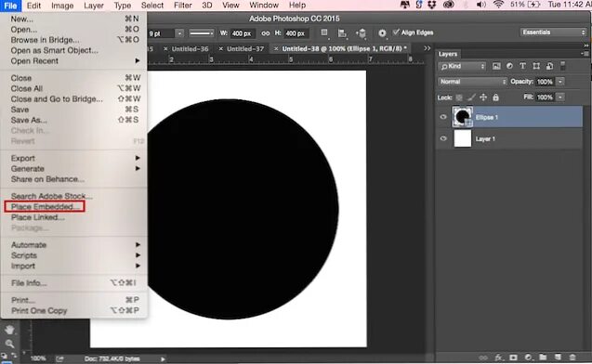The image size is (592, 364).
Task: Switch to the Untitled-36 tab
Action: (x=190, y=49)
